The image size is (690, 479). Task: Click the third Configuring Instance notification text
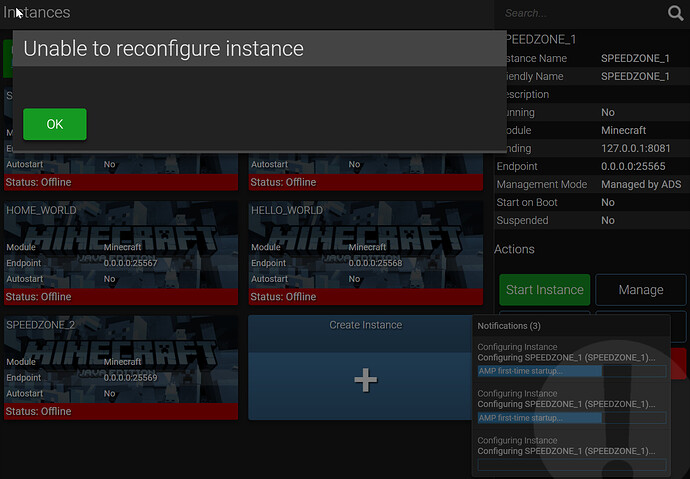tap(566, 446)
